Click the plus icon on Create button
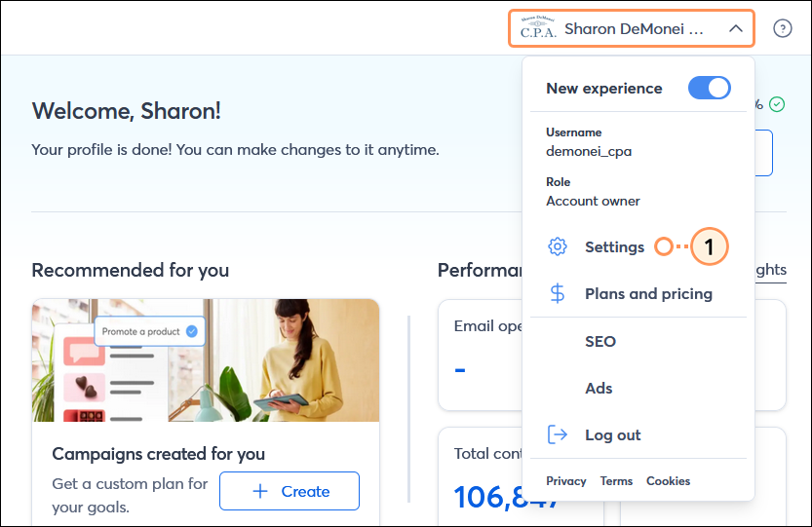Image resolution: width=812 pixels, height=527 pixels. pyautogui.click(x=260, y=491)
